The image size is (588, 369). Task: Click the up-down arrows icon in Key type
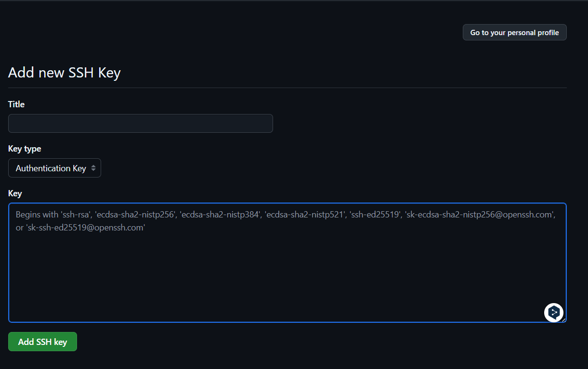[x=93, y=168]
